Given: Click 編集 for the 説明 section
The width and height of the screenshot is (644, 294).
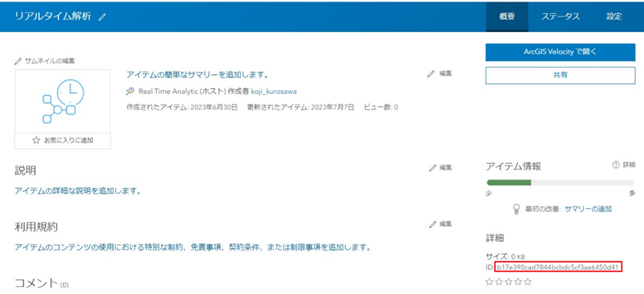Looking at the screenshot, I should click(441, 168).
